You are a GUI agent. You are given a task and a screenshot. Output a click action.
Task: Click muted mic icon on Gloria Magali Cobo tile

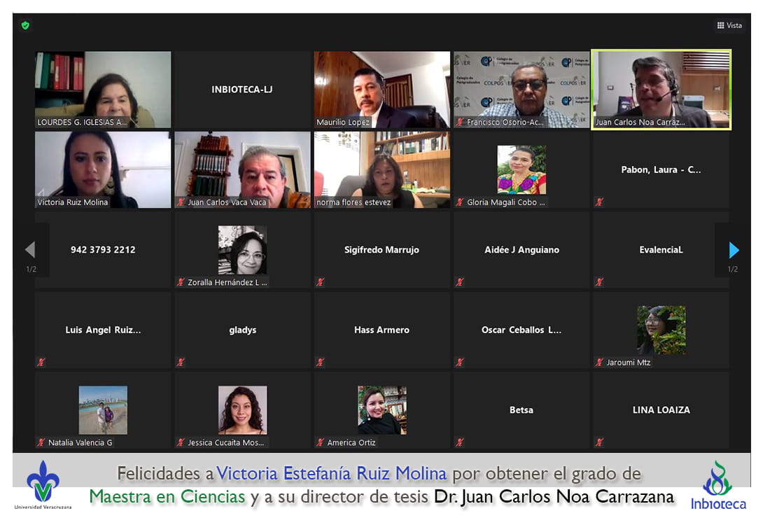tap(460, 202)
